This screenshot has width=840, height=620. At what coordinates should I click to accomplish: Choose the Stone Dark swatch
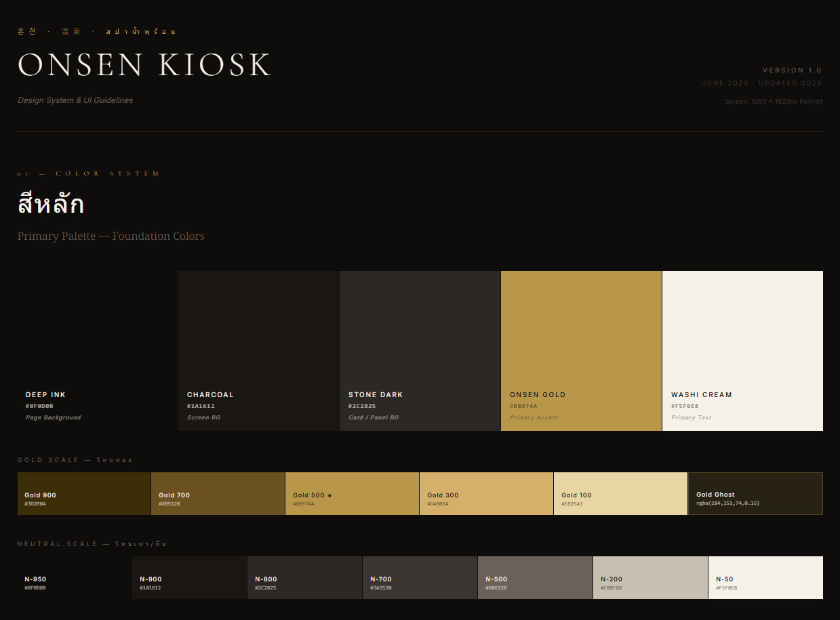click(420, 351)
